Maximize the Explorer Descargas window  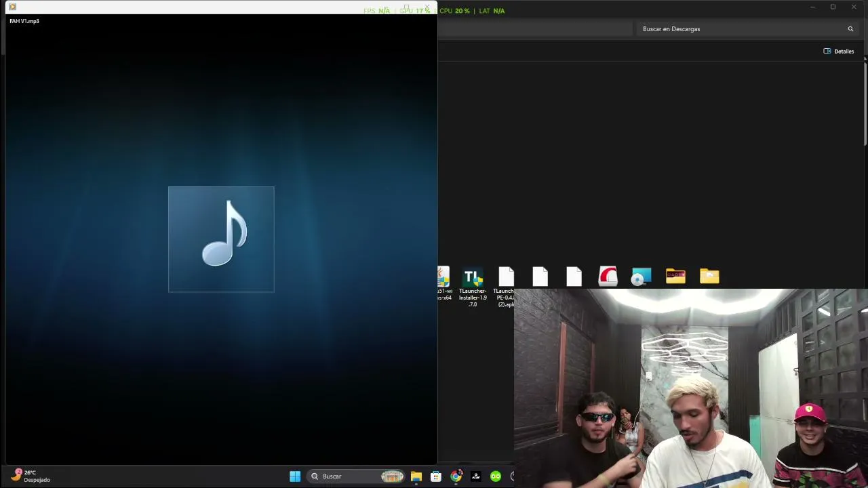[x=833, y=7]
